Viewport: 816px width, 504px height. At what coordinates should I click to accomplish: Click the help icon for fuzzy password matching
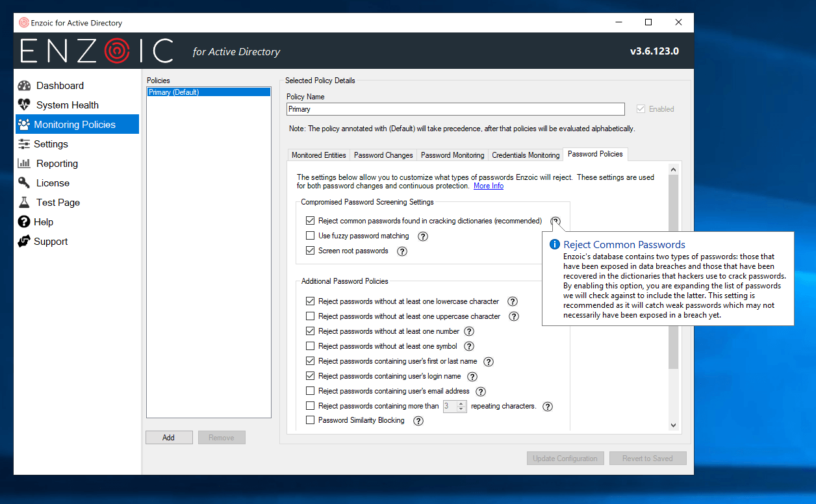click(423, 236)
